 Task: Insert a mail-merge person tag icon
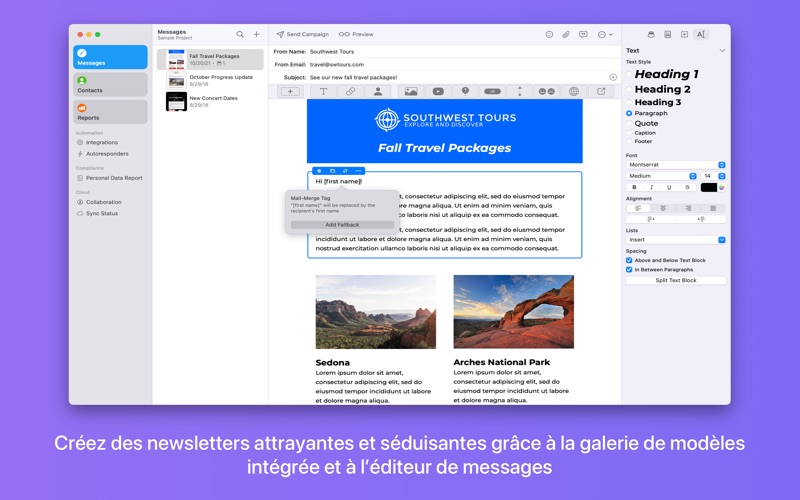(x=378, y=91)
